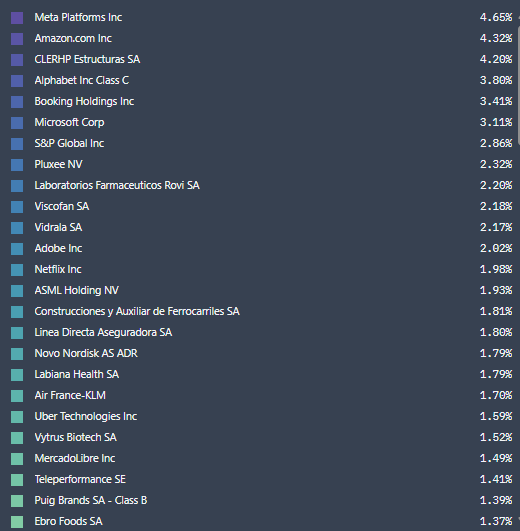Click the 2.18% weight value
The image size is (520, 531).
click(496, 206)
